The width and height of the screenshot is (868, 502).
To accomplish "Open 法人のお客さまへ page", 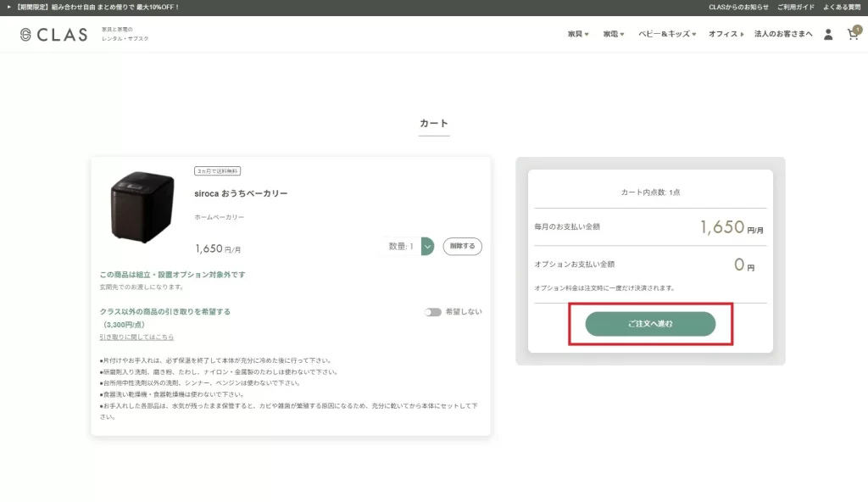I will tap(783, 35).
